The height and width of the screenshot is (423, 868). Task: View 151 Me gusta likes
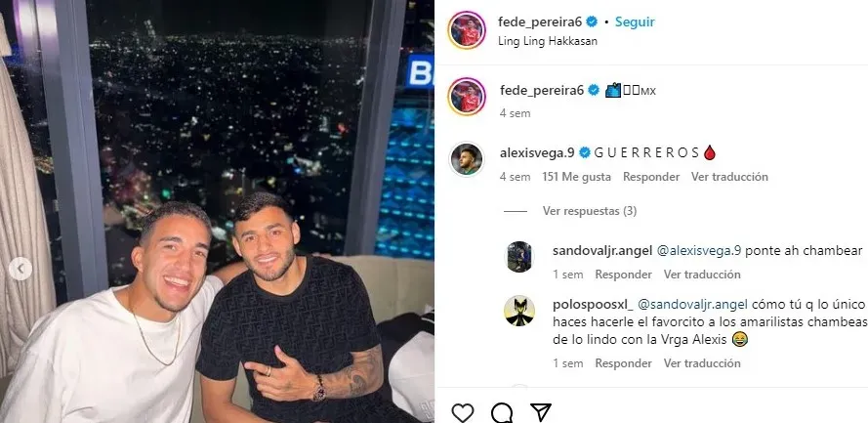click(577, 177)
